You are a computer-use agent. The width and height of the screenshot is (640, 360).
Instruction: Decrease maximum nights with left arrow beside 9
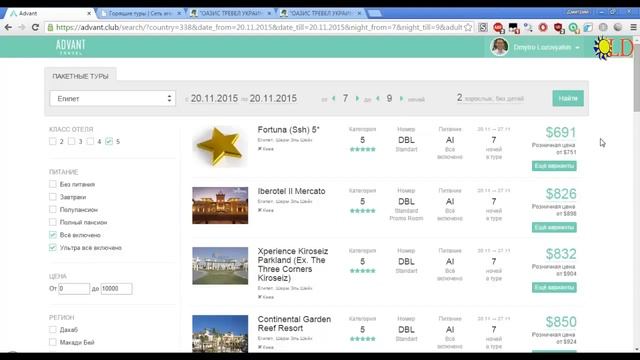(x=378, y=98)
